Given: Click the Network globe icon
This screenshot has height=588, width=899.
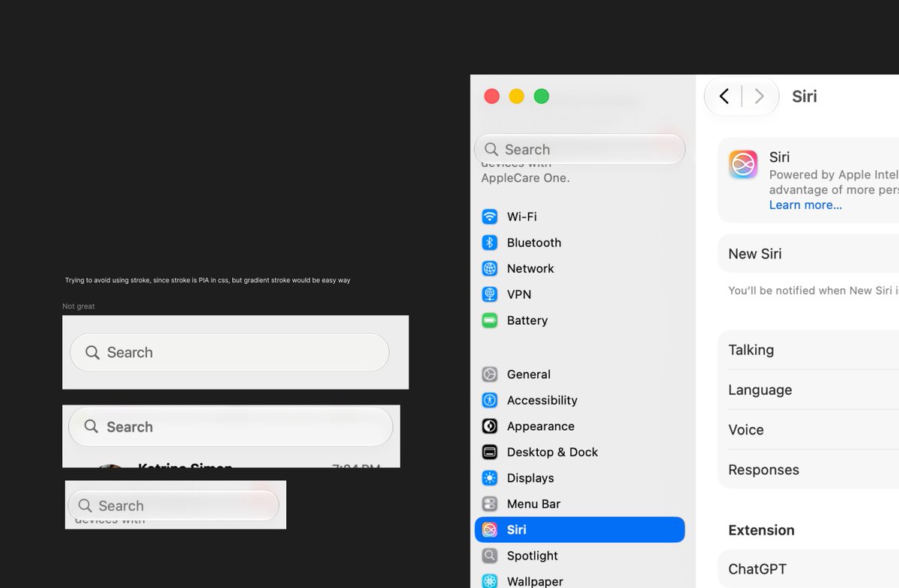Looking at the screenshot, I should 490,268.
